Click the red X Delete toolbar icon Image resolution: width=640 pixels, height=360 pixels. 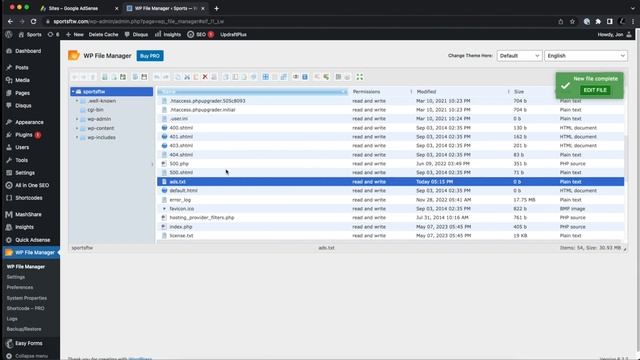point(205,77)
